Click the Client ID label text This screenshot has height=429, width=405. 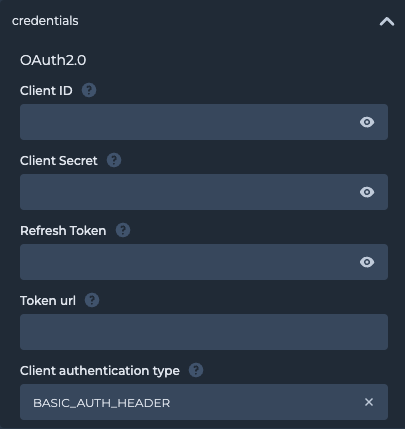(x=46, y=91)
